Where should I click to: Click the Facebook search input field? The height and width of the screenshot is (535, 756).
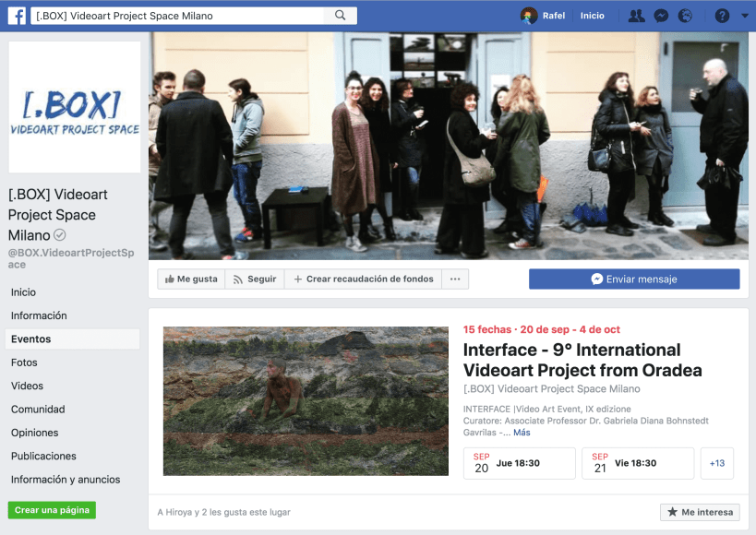(x=180, y=16)
